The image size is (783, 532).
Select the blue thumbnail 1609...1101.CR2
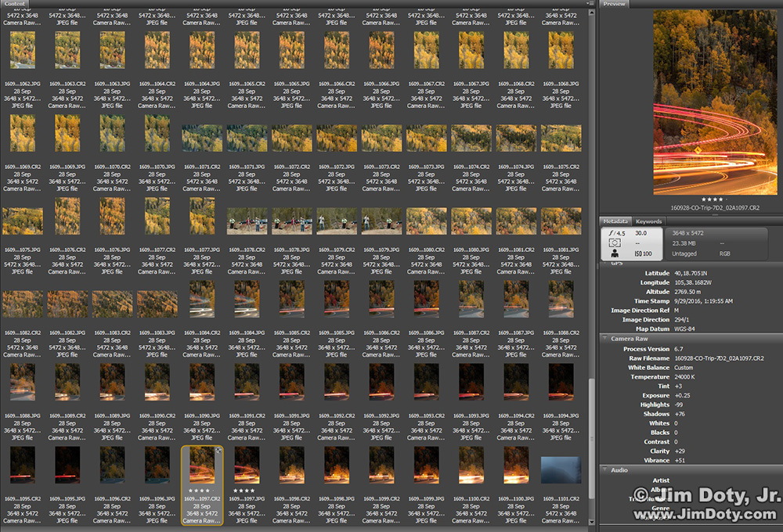pyautogui.click(x=561, y=470)
